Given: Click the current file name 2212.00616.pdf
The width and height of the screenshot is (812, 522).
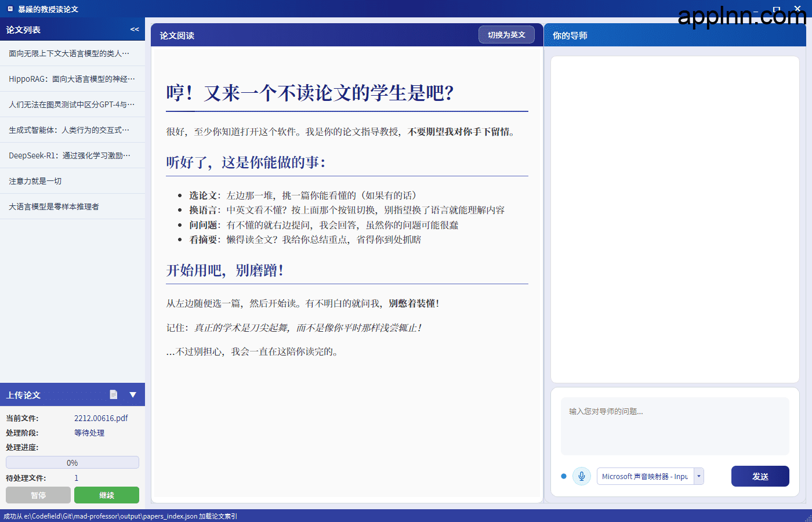Looking at the screenshot, I should coord(101,418).
